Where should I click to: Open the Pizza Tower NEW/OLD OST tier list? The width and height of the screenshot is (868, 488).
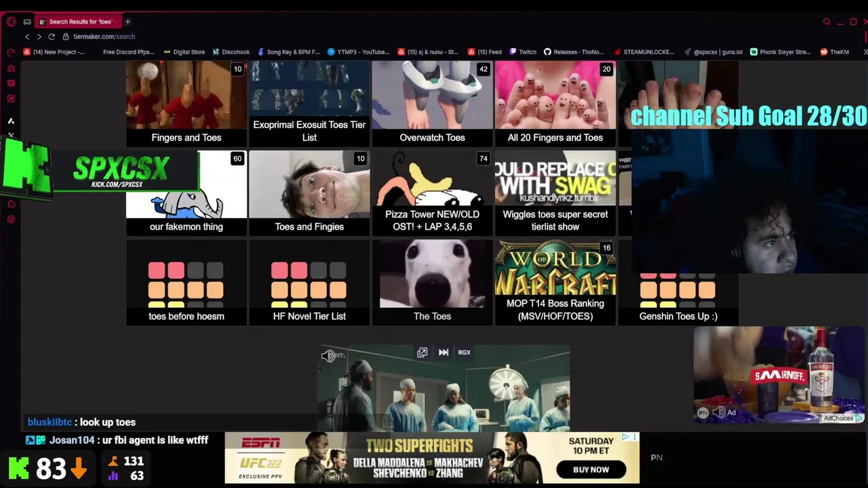432,192
